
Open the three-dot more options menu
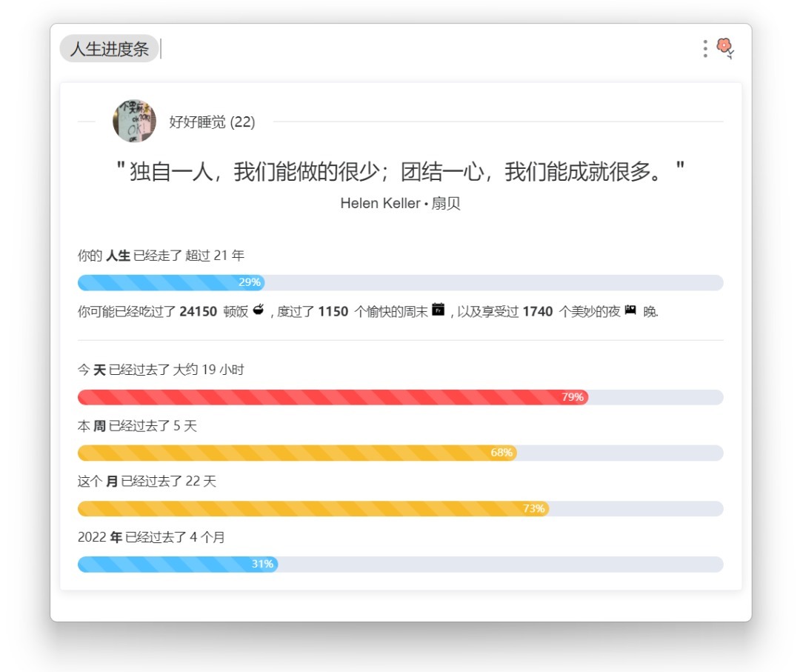click(x=704, y=49)
